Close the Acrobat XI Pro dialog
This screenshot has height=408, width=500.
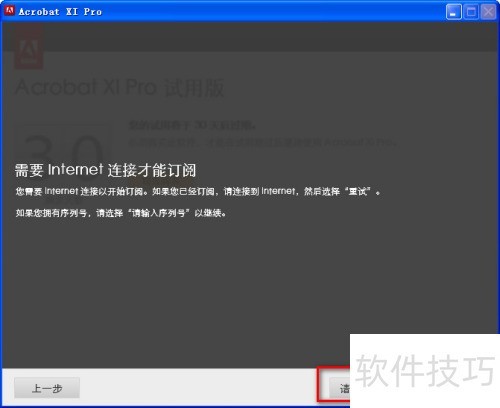(x=488, y=12)
